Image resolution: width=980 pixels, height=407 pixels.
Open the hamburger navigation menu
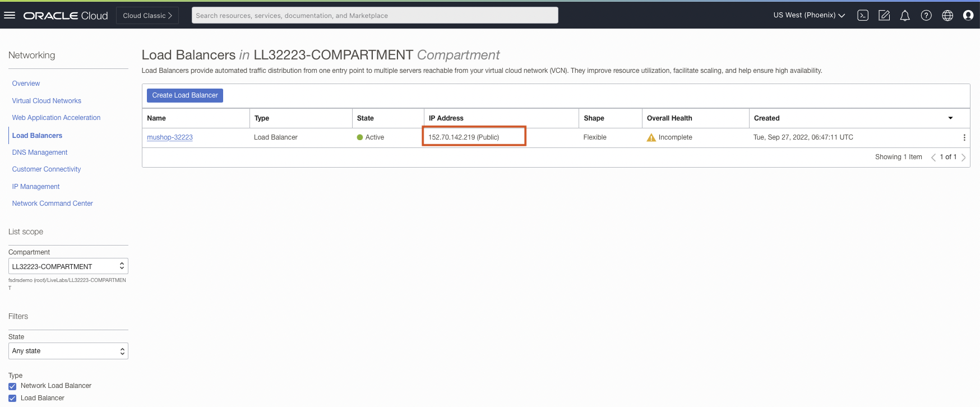[x=10, y=15]
